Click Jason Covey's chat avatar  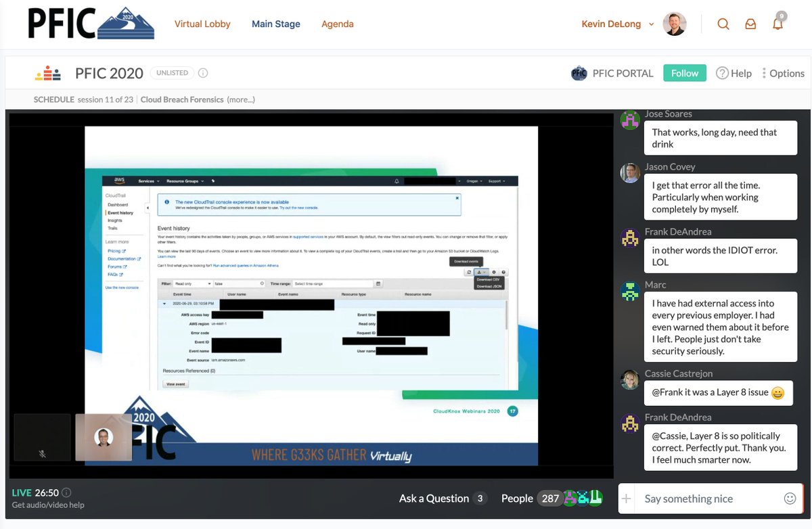(x=630, y=173)
